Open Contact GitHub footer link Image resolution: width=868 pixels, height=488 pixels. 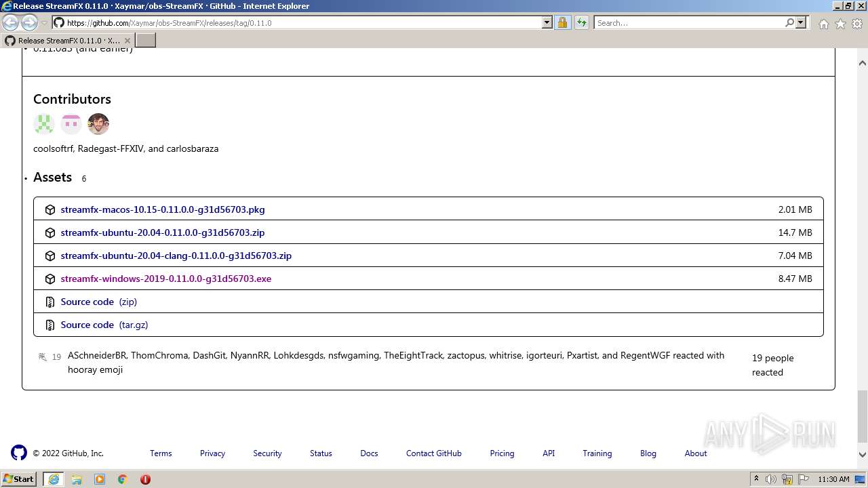click(434, 453)
